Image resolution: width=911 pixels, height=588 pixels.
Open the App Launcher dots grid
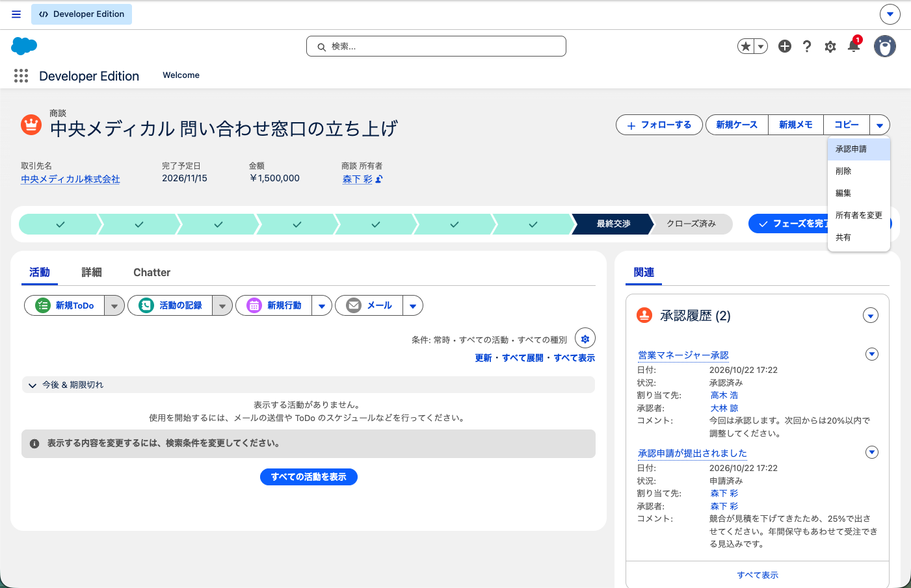click(21, 76)
